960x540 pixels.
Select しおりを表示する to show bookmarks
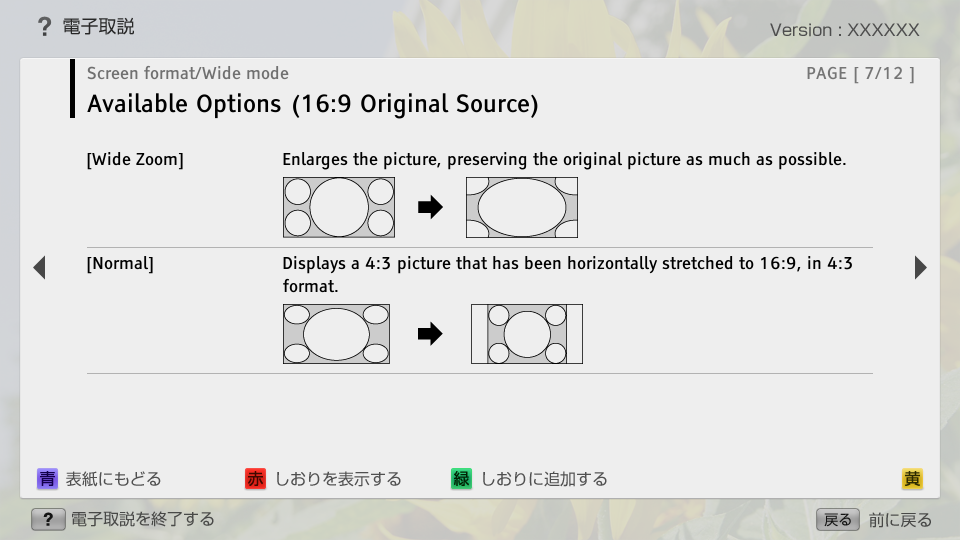click(338, 479)
